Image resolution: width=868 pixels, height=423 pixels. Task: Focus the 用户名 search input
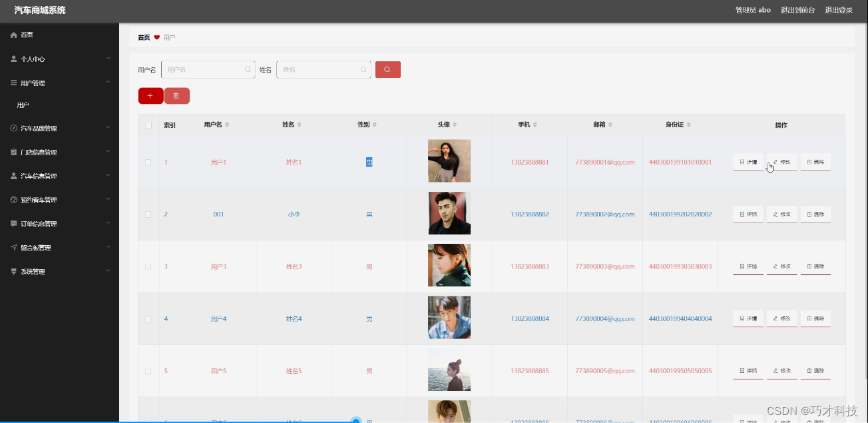(208, 69)
